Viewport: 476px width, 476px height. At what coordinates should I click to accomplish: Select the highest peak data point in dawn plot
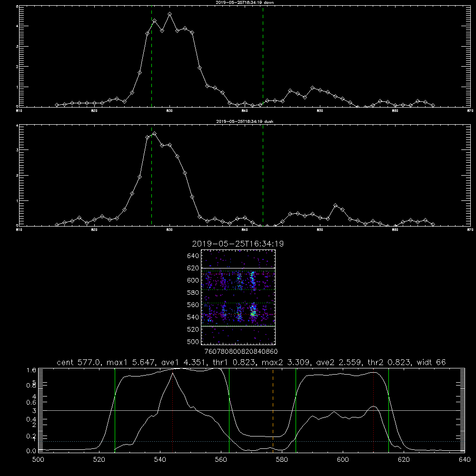pos(170,14)
